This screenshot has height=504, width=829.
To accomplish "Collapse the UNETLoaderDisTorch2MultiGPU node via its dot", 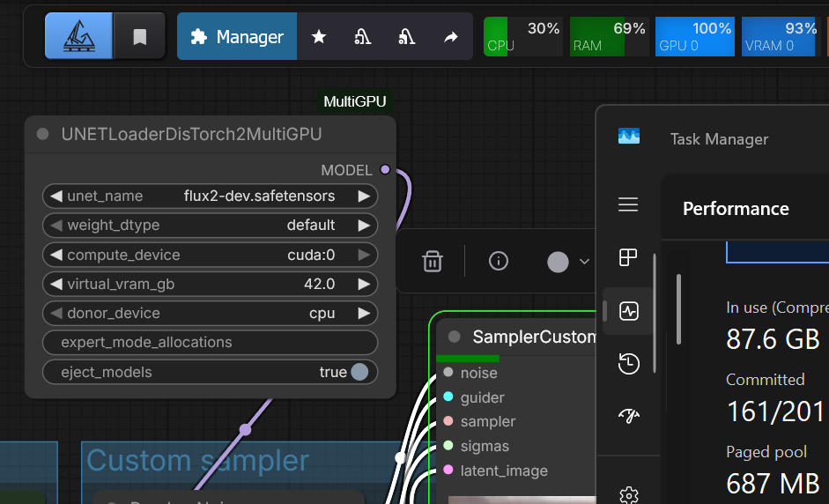I will [x=43, y=134].
